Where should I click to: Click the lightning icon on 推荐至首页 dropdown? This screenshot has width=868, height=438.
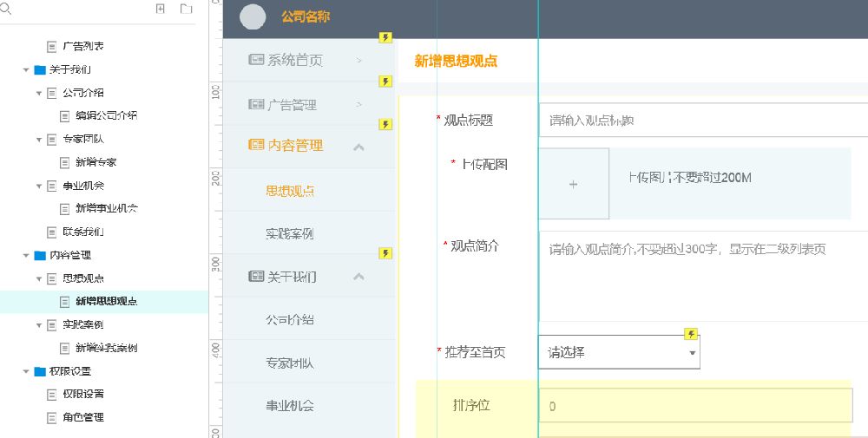[x=691, y=333]
